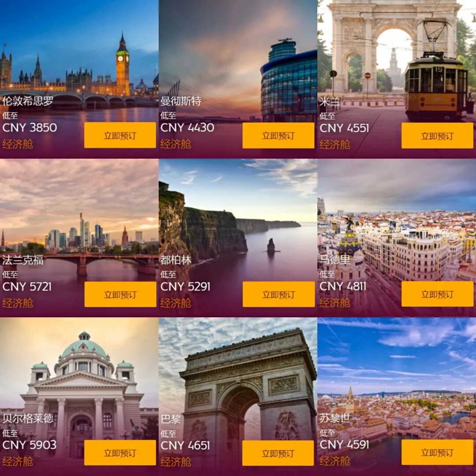Click 经济舱 label under 苏黎世
Image resolution: width=476 pixels, height=476 pixels.
point(335,461)
